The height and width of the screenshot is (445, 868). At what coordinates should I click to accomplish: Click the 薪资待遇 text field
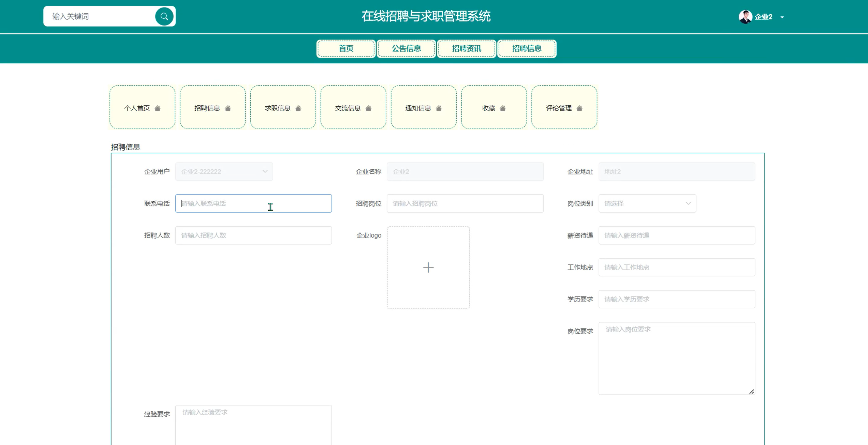(x=676, y=235)
